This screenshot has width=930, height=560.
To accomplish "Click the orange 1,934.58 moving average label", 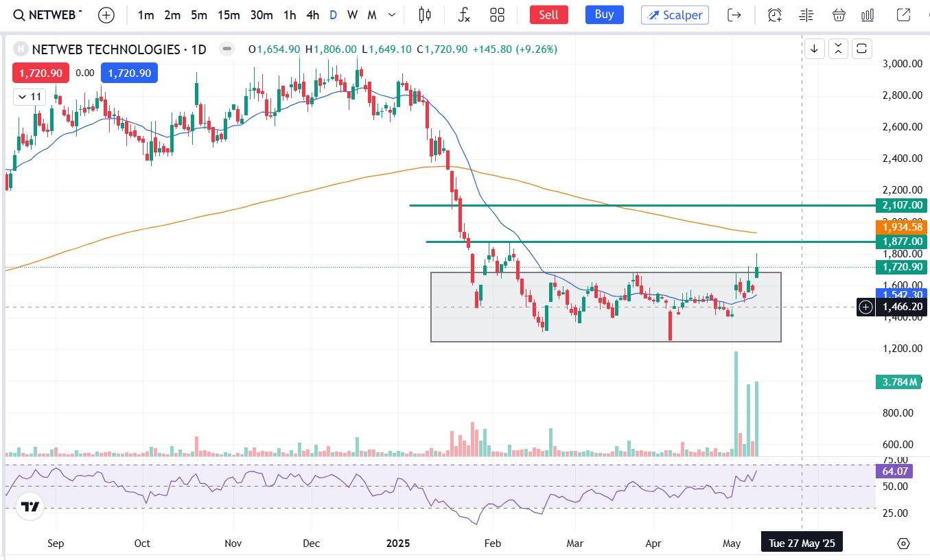I will click(x=900, y=226).
